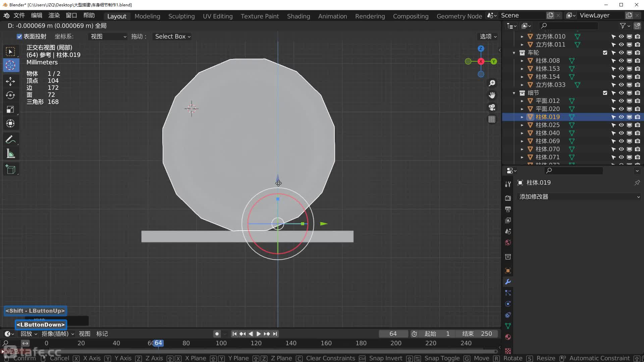
Task: Uncheck the 车轮 collection checkbox
Action: pyautogui.click(x=605, y=53)
